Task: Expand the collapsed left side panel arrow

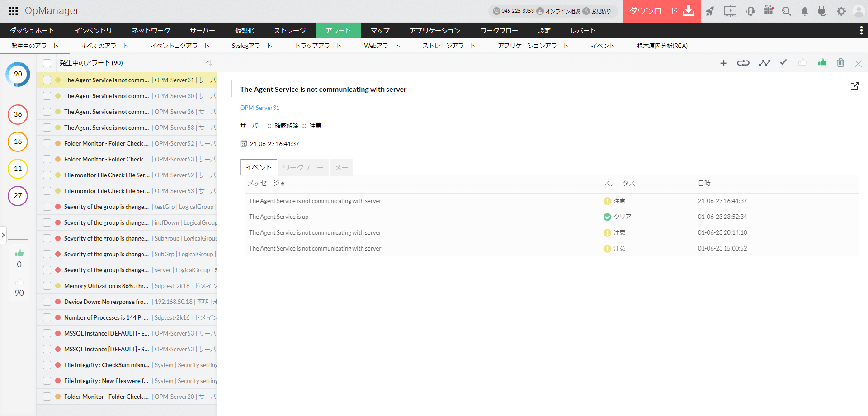Action: [3, 235]
